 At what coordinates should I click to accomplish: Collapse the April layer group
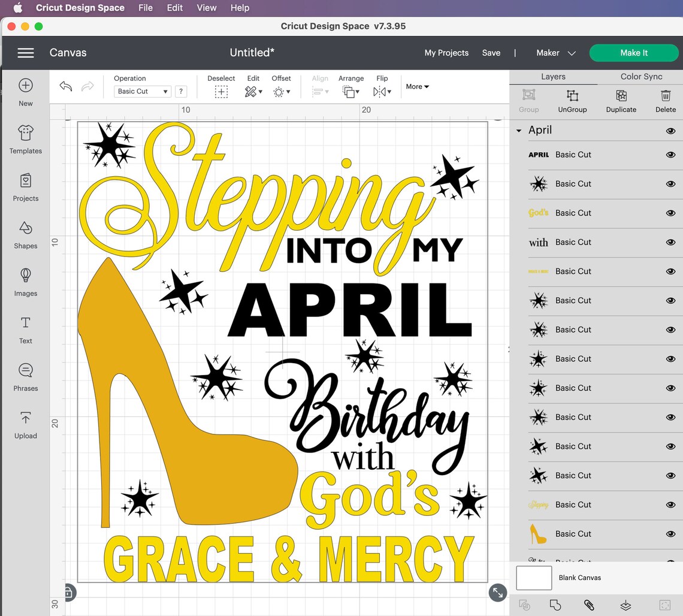coord(519,130)
